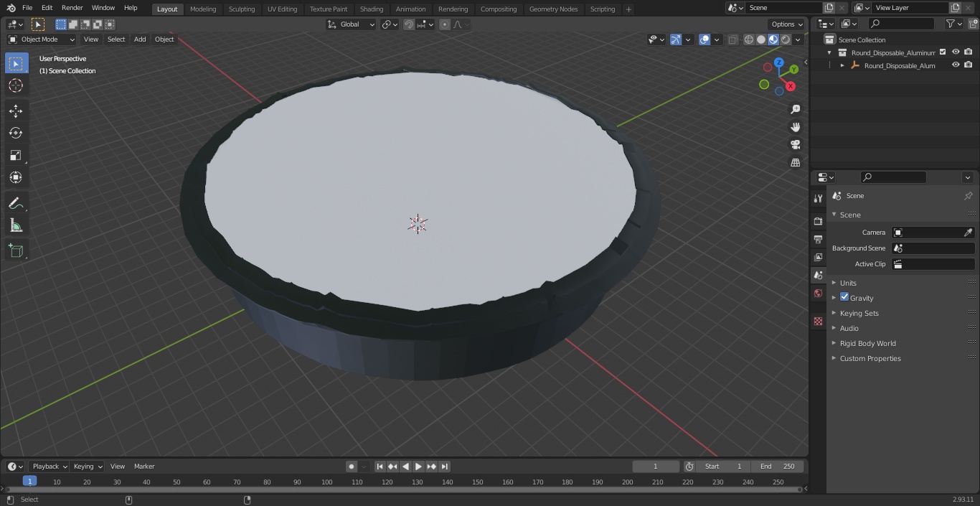Screen dimensions: 980x506
Task: Hide the Round_Disposable_Alum object via eye icon
Action: (956, 65)
